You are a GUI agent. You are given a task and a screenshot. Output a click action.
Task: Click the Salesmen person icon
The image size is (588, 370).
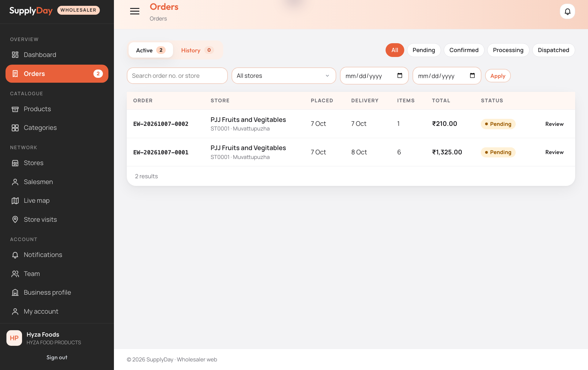tap(15, 182)
